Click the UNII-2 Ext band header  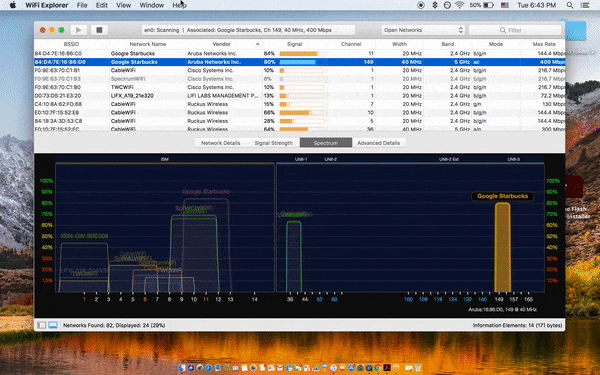pos(448,159)
